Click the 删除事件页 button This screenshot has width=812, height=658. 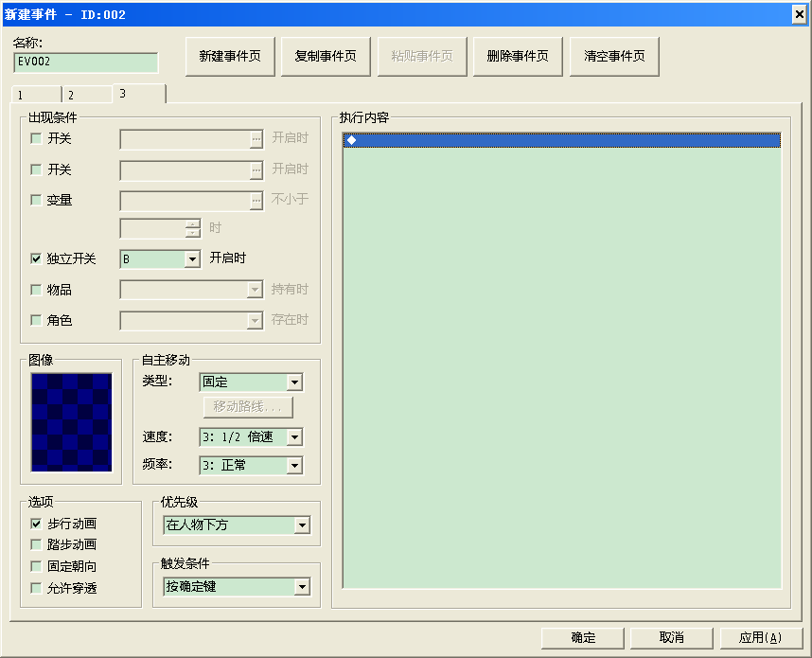[x=518, y=57]
